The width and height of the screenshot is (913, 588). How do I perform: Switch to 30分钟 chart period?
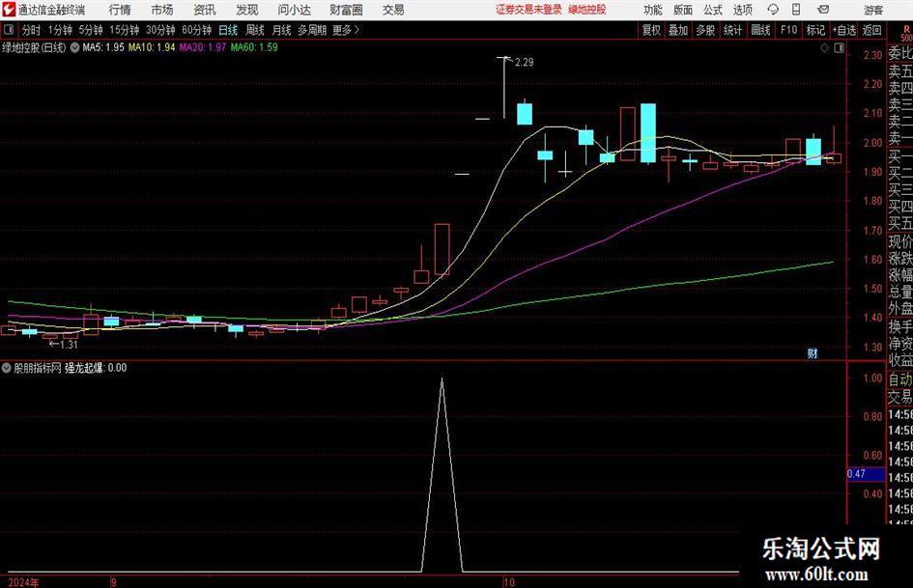click(x=160, y=30)
